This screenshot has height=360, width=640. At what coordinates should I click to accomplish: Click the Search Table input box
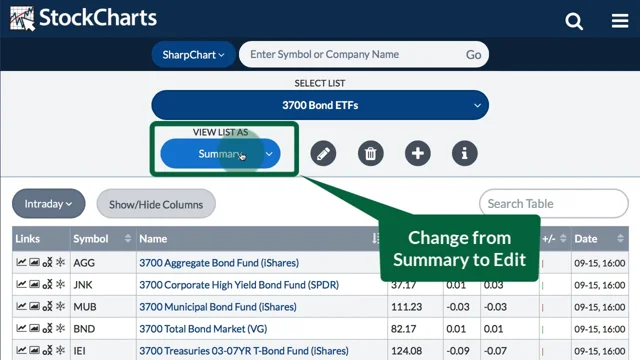coord(554,203)
